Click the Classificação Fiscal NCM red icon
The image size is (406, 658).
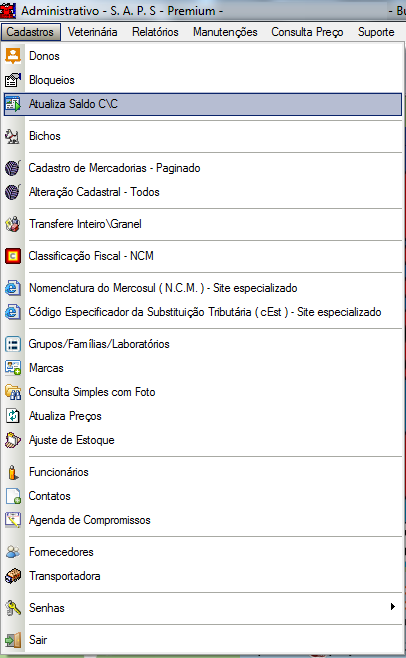tap(13, 256)
